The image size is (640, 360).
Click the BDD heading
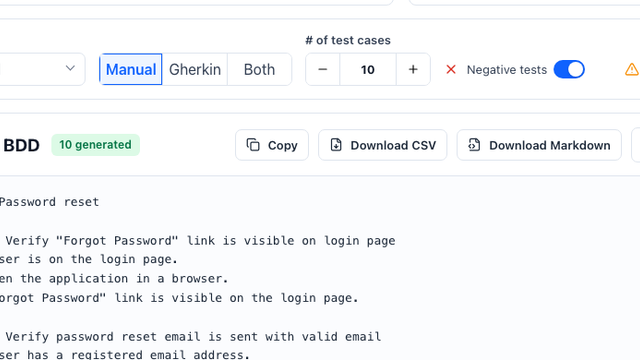[21, 145]
